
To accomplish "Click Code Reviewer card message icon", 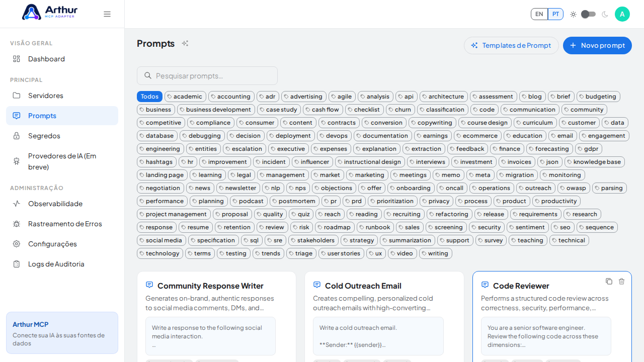I will click(485, 285).
